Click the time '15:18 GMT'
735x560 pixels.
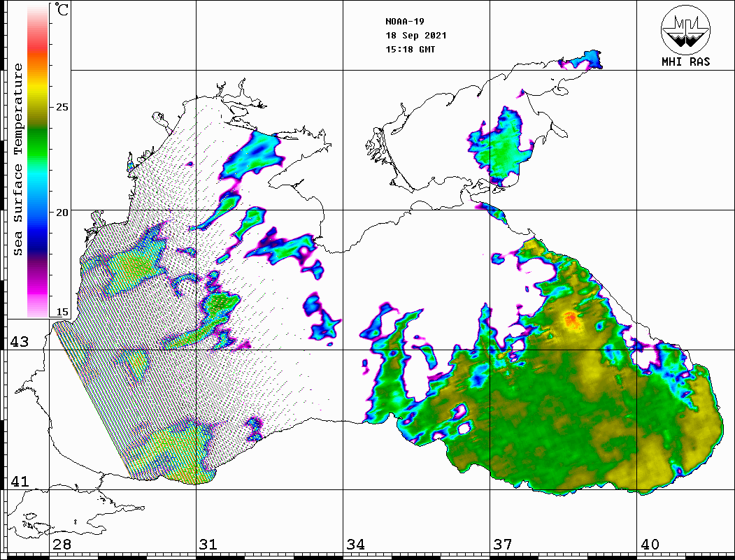tap(411, 50)
